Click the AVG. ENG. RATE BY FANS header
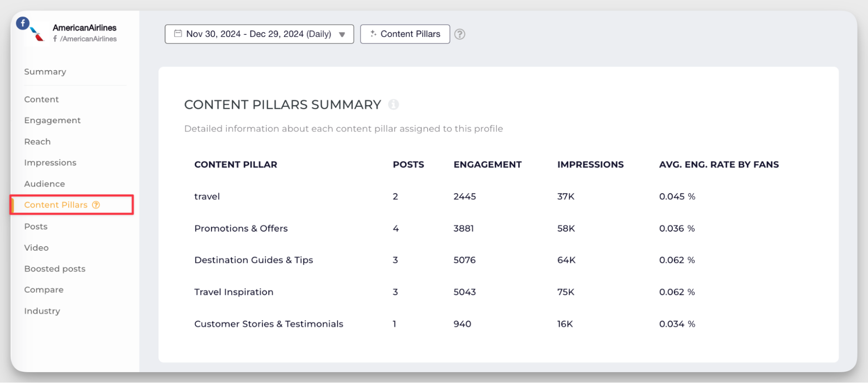The height and width of the screenshot is (383, 868). pos(719,164)
